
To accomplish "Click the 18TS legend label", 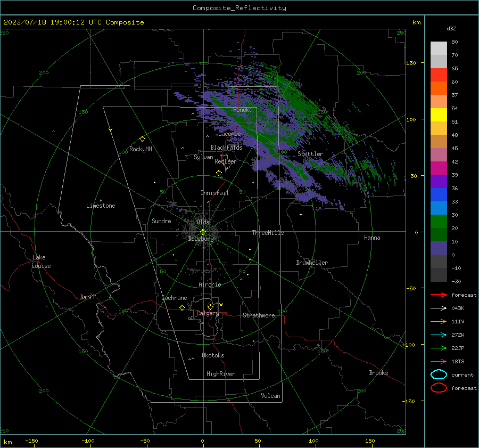I will pyautogui.click(x=458, y=362).
